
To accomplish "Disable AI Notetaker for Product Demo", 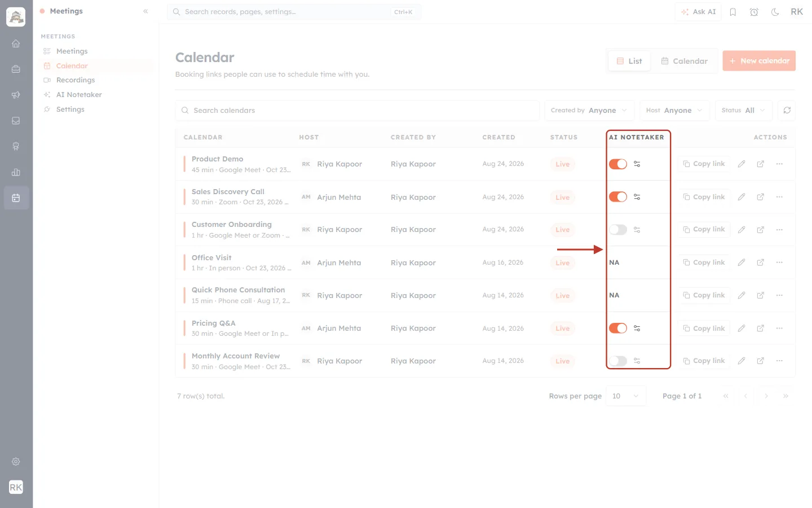I will 618,164.
